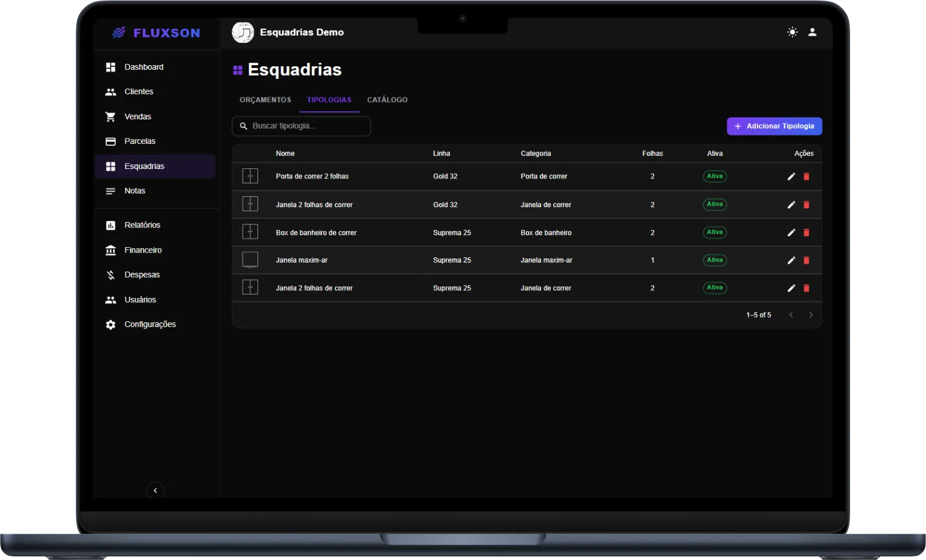
Task: Edit the Porta de correr 2 folhas row
Action: click(x=791, y=177)
